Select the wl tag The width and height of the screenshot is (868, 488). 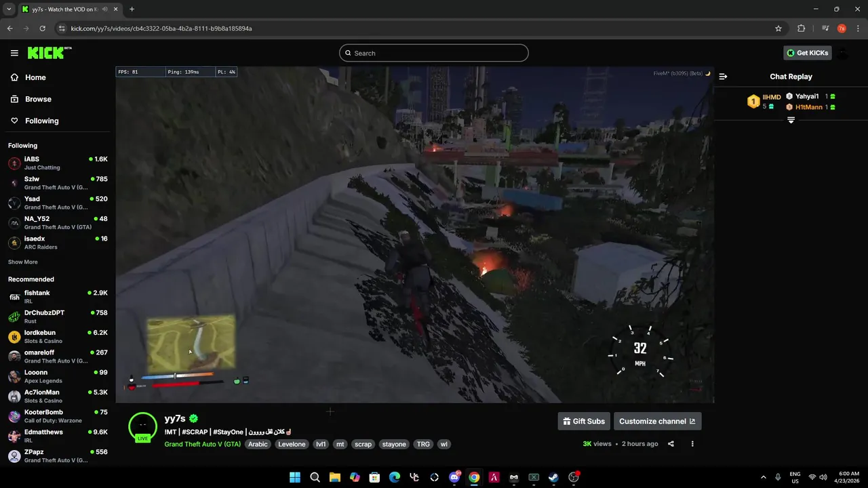444,444
